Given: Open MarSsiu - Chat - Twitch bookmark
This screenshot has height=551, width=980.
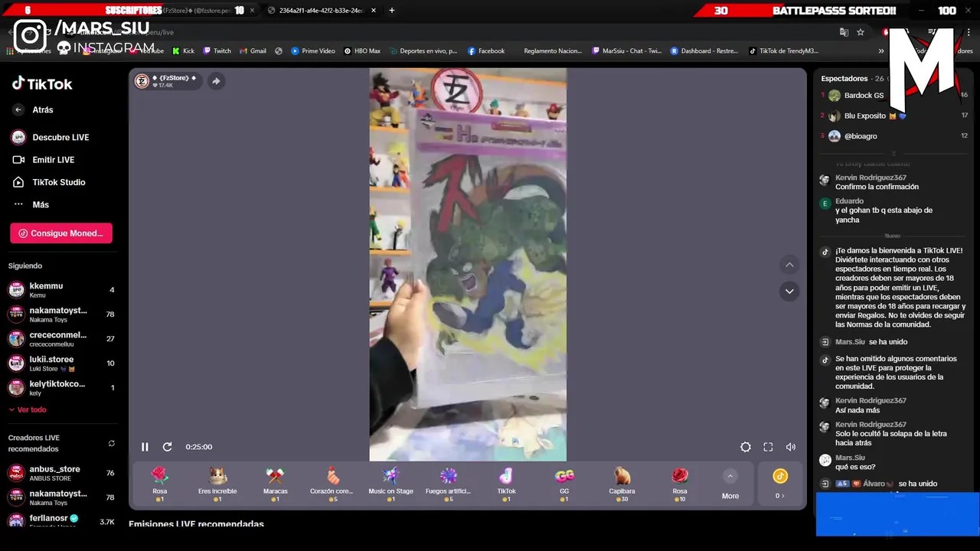Looking at the screenshot, I should coord(627,51).
